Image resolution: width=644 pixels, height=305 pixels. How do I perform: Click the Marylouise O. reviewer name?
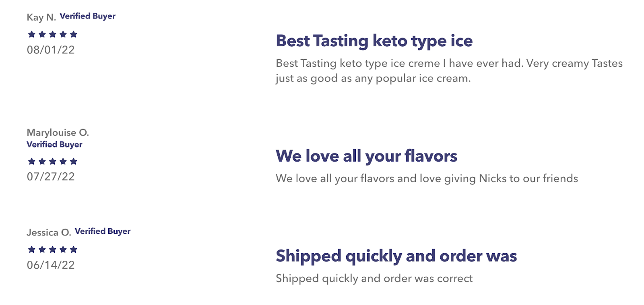[x=58, y=133]
